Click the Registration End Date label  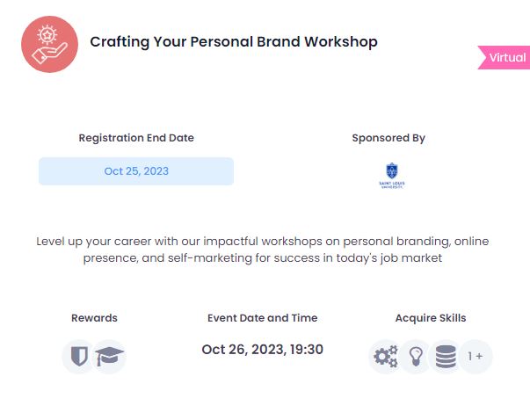click(136, 138)
